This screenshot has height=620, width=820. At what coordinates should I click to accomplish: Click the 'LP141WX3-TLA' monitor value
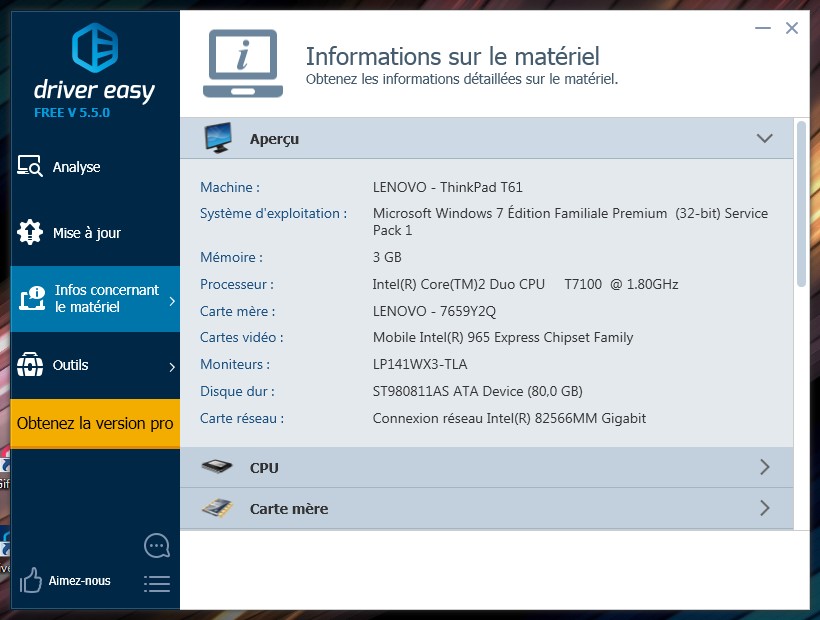coord(420,364)
